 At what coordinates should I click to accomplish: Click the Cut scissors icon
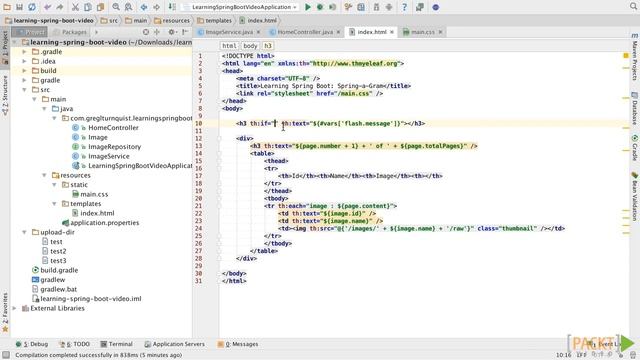click(x=76, y=7)
